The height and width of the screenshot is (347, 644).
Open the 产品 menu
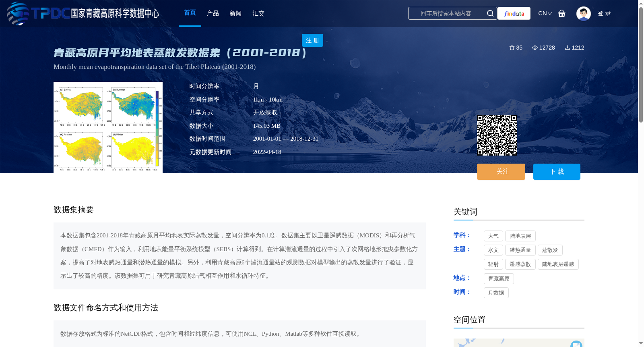pyautogui.click(x=213, y=13)
